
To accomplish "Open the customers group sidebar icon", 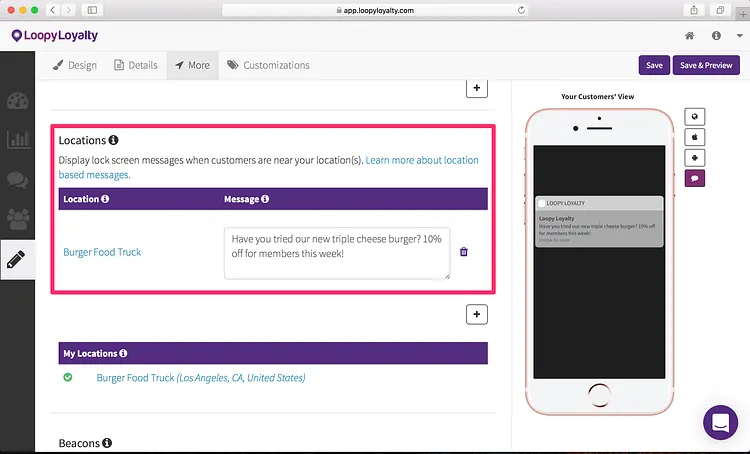I will point(18,219).
